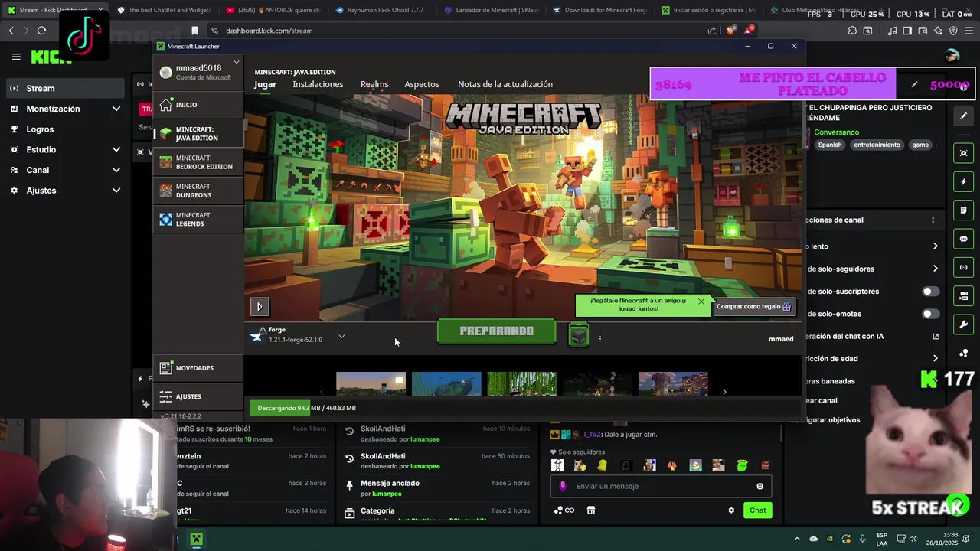980x551 pixels.
Task: Click the entretenimiento tag
Action: point(877,145)
